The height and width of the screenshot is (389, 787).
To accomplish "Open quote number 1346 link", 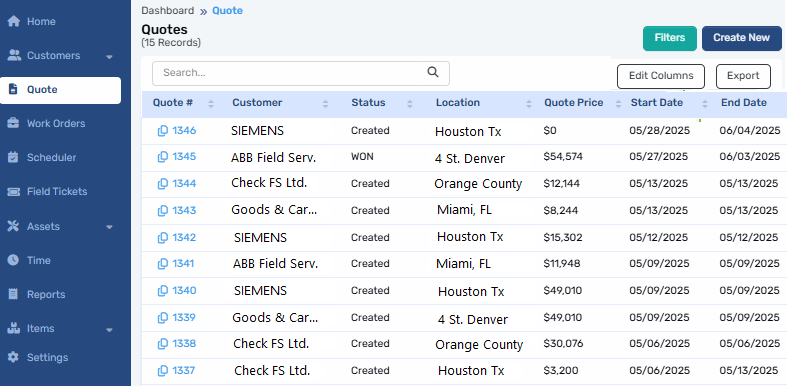I will (184, 131).
